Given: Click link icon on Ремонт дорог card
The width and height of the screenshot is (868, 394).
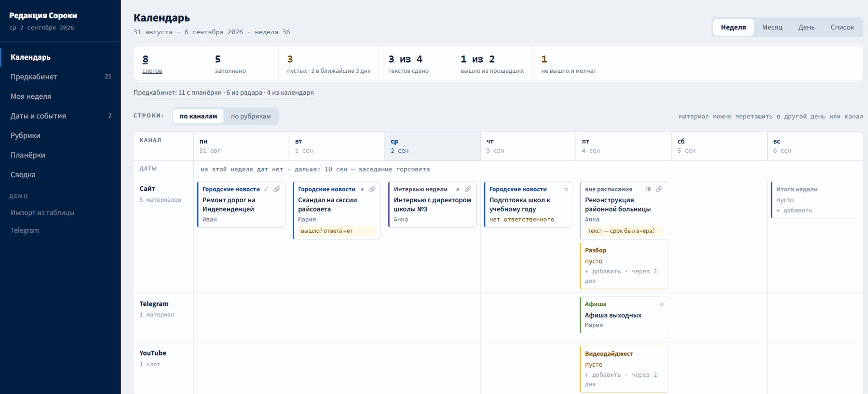Looking at the screenshot, I should point(276,189).
